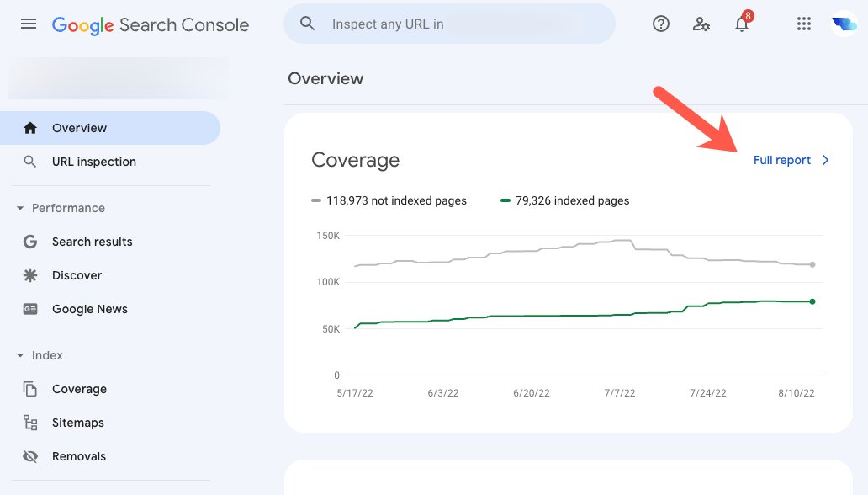The height and width of the screenshot is (495, 868).
Task: Click the Google Search Console logo
Action: click(x=151, y=25)
